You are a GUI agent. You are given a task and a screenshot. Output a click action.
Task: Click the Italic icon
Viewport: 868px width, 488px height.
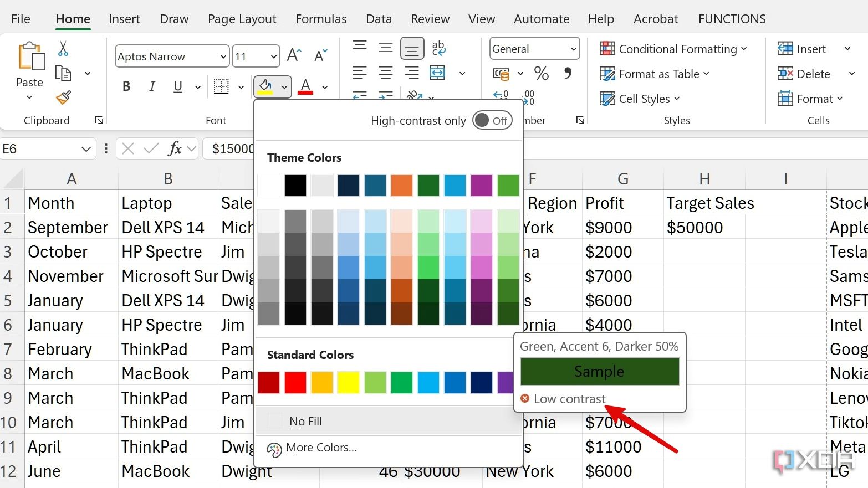coord(152,86)
